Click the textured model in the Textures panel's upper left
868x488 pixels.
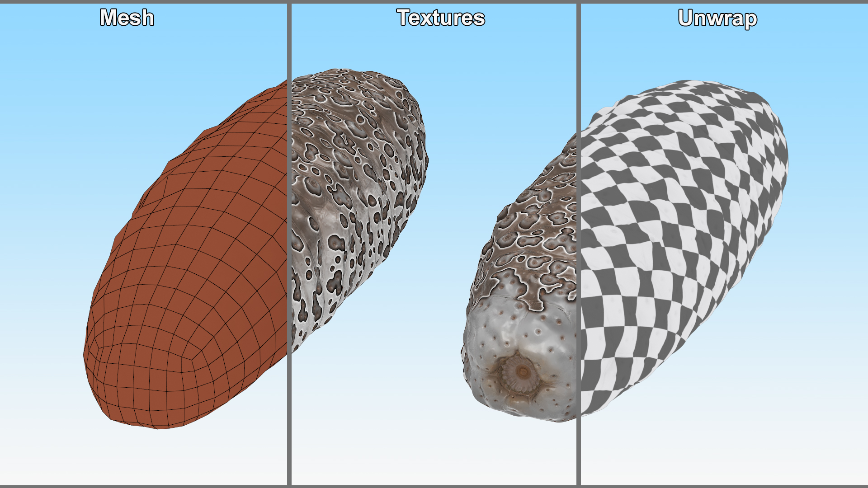[359, 210]
